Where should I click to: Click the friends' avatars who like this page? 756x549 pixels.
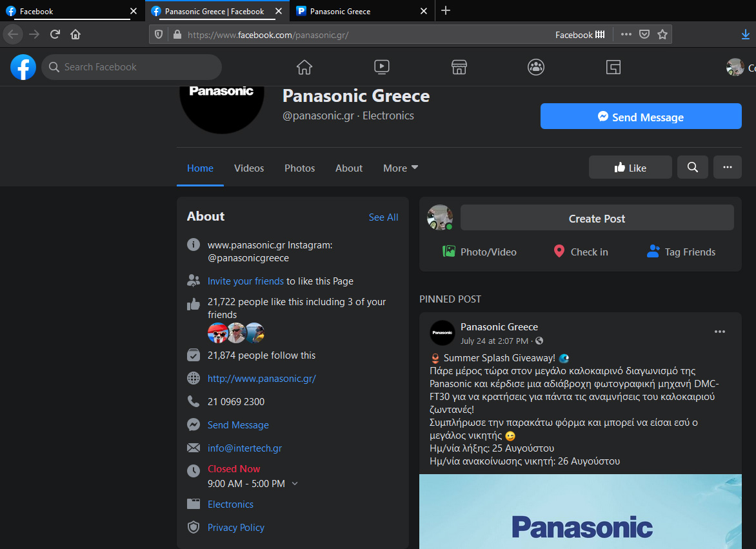[x=236, y=333]
